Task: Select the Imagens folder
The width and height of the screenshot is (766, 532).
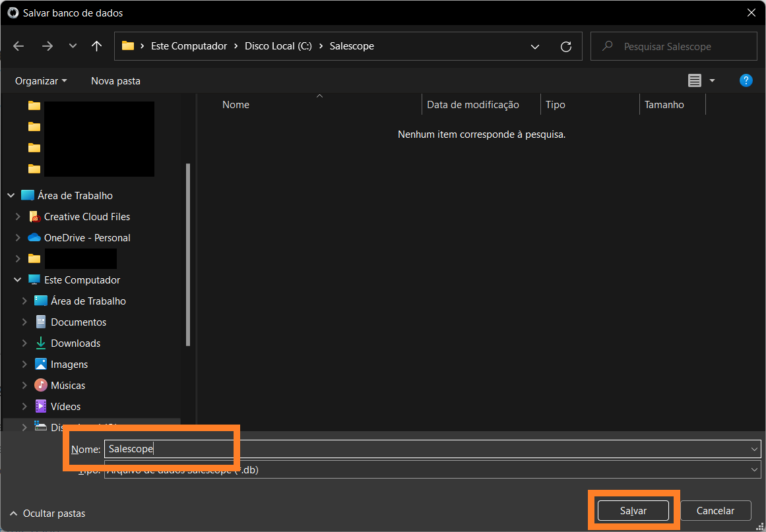Action: [69, 364]
